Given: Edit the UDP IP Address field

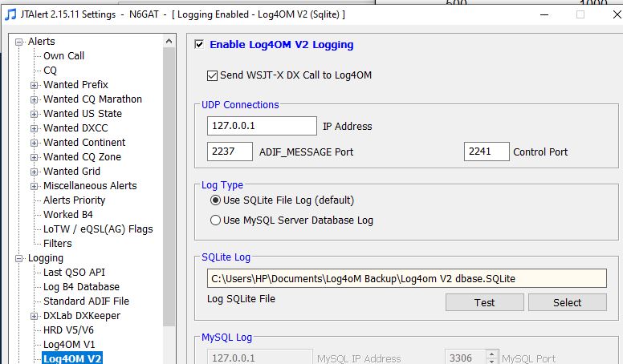Looking at the screenshot, I should click(x=262, y=126).
